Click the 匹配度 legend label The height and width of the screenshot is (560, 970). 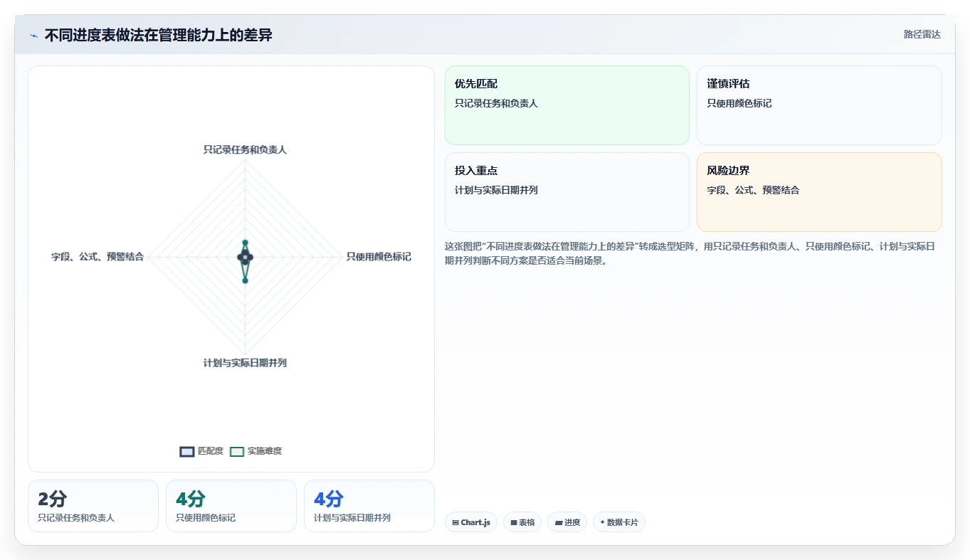tap(211, 451)
